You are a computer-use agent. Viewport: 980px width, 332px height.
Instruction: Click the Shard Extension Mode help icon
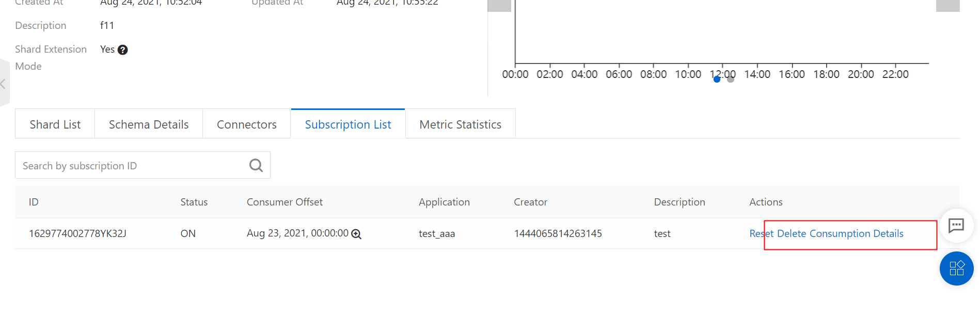[x=122, y=50]
